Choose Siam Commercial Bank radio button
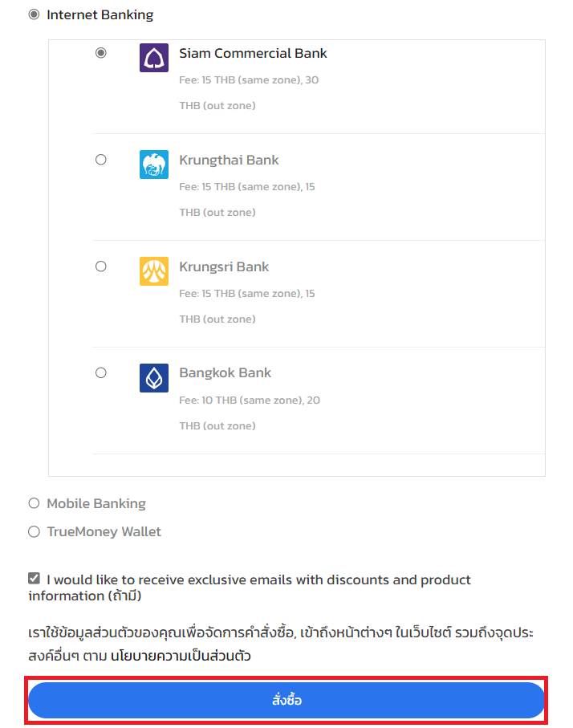The width and height of the screenshot is (573, 728). click(100, 53)
